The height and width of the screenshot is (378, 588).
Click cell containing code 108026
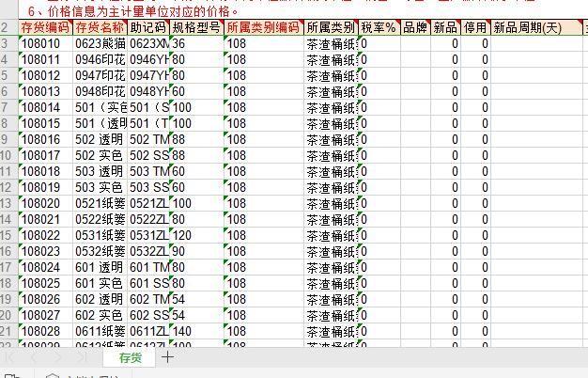coord(45,299)
